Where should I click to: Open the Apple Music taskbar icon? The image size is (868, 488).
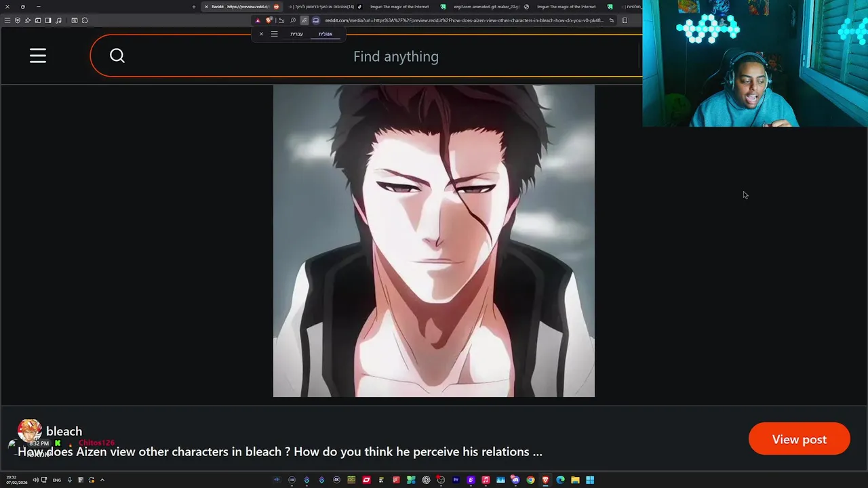click(x=486, y=480)
